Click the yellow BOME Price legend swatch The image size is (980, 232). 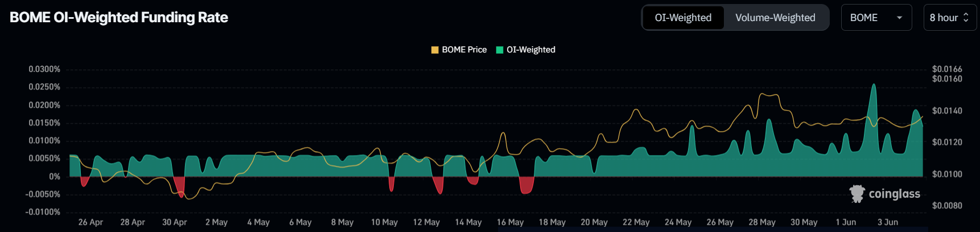click(435, 50)
